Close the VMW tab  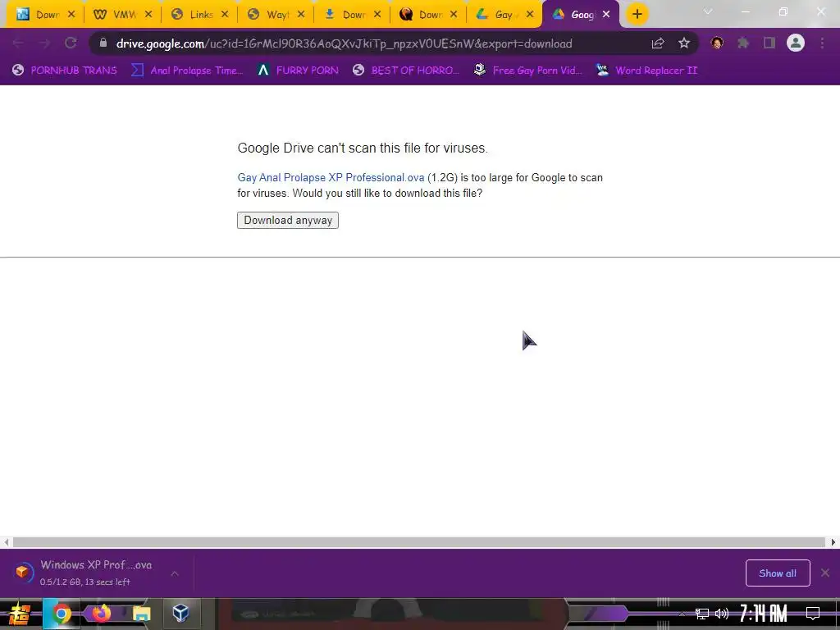(x=148, y=15)
